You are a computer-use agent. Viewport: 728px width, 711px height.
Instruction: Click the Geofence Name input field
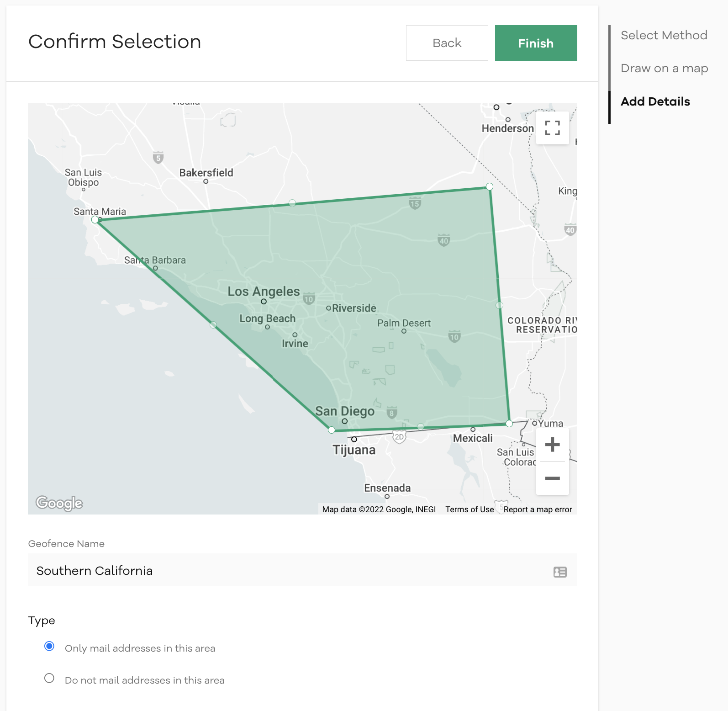point(288,571)
